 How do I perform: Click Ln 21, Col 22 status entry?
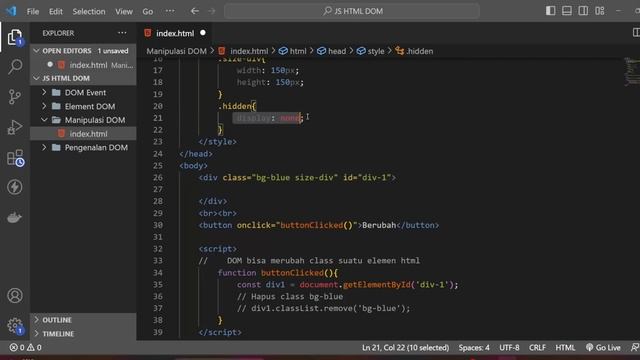[405, 347]
